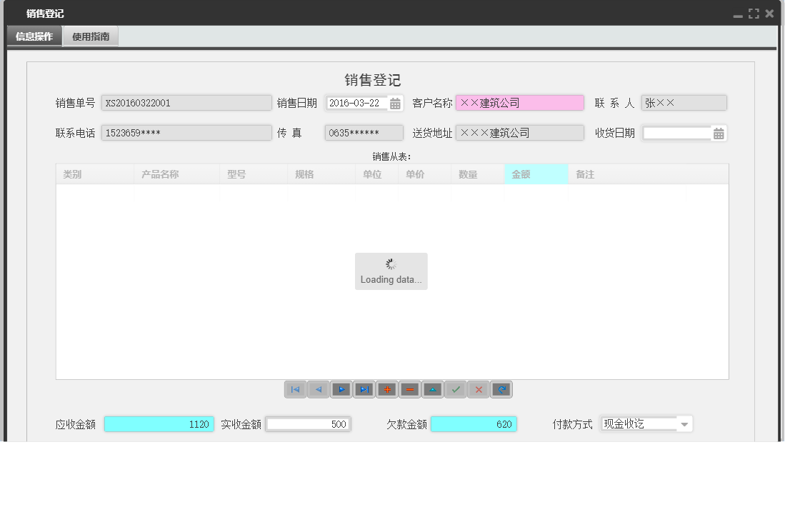The width and height of the screenshot is (785, 532).
Task: Click the 备注 column header
Action: (584, 174)
